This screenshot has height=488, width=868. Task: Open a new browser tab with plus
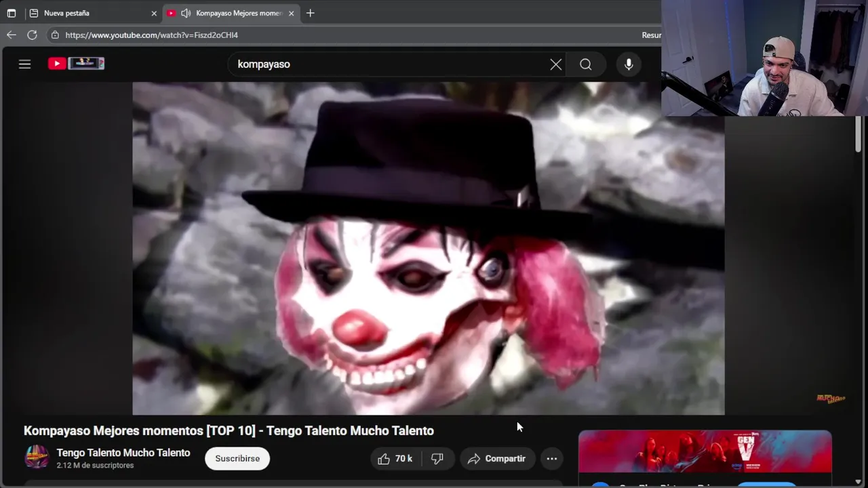(310, 13)
